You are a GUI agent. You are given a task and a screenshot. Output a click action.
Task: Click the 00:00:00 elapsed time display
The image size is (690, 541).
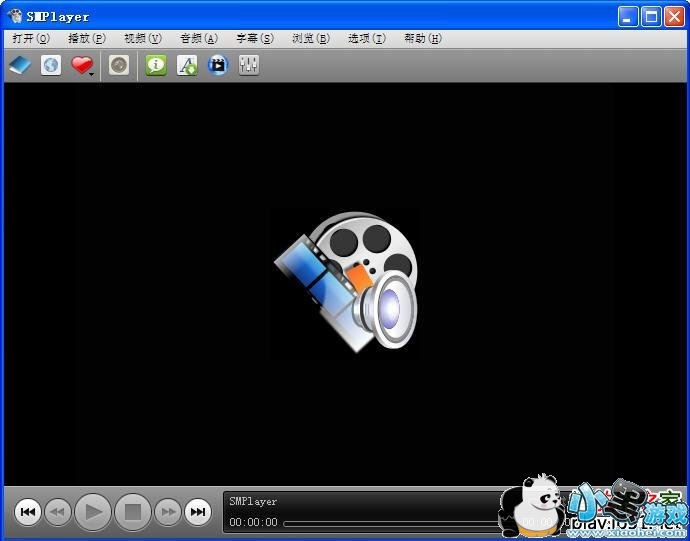(x=253, y=523)
